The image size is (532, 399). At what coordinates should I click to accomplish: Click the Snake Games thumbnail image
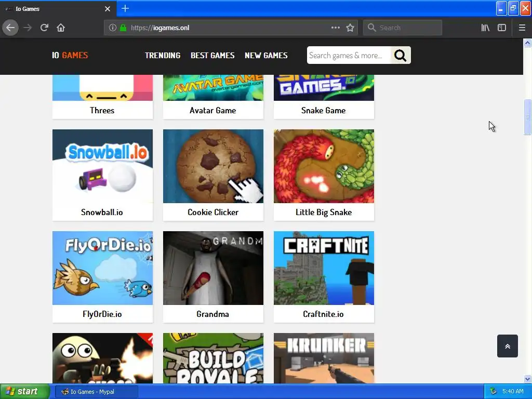tap(324, 87)
